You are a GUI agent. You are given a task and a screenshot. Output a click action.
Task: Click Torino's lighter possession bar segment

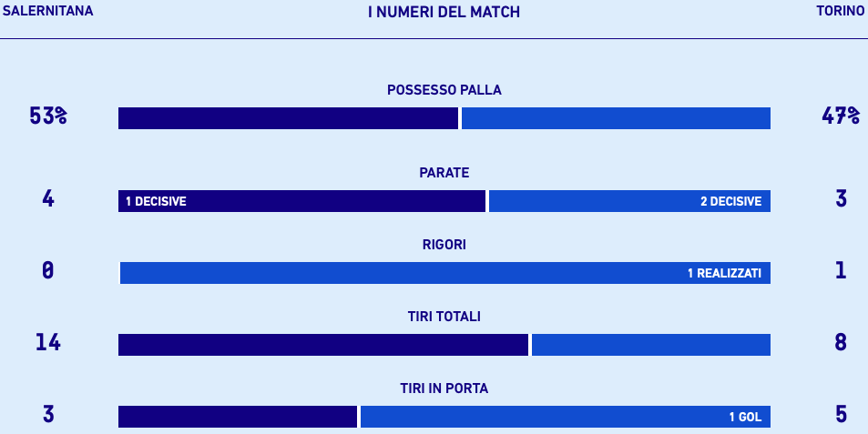click(x=616, y=118)
